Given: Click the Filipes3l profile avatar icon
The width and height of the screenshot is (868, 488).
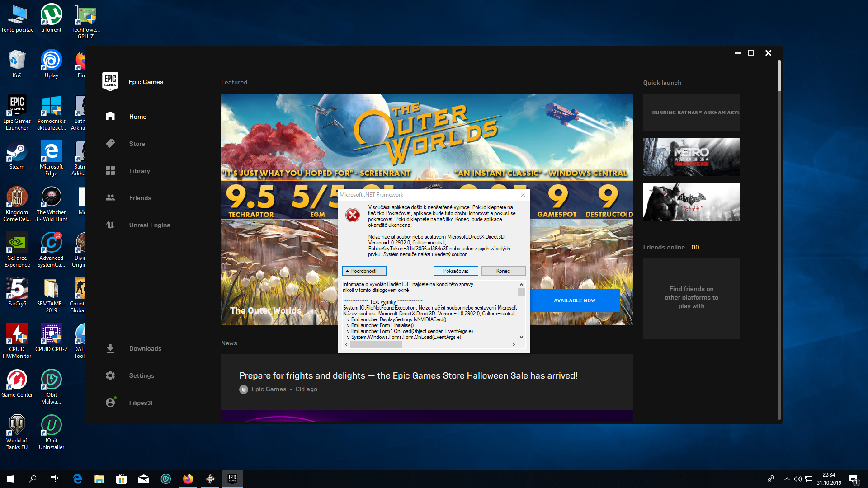Looking at the screenshot, I should click(110, 403).
